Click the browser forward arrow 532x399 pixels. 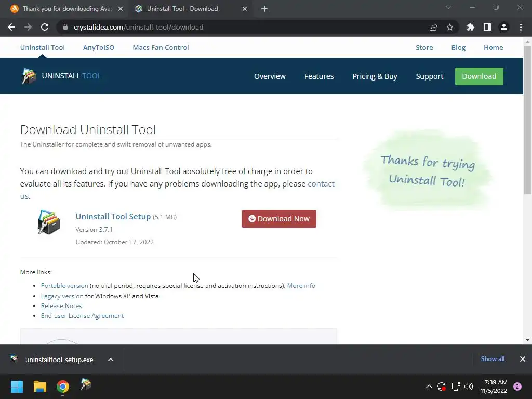click(x=28, y=27)
